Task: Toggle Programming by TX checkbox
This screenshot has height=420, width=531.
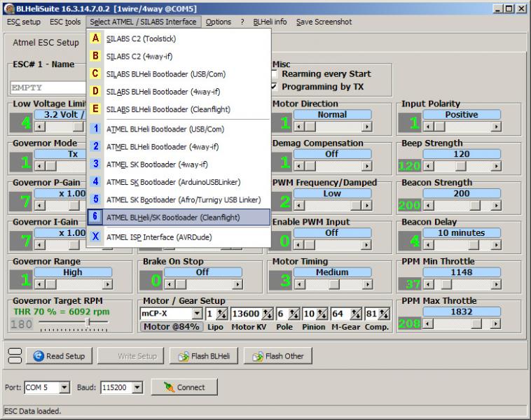Action: click(x=275, y=87)
